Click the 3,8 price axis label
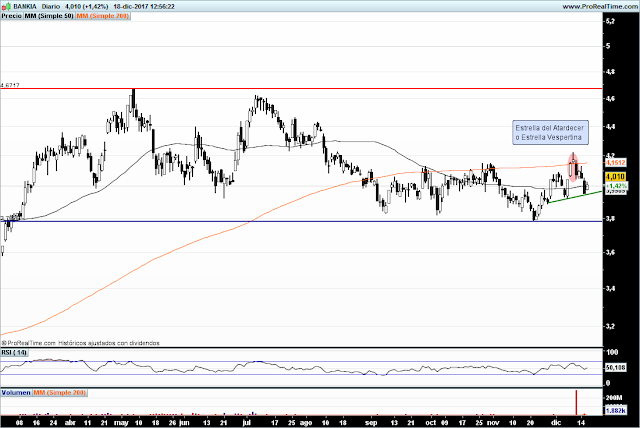 pos(611,219)
